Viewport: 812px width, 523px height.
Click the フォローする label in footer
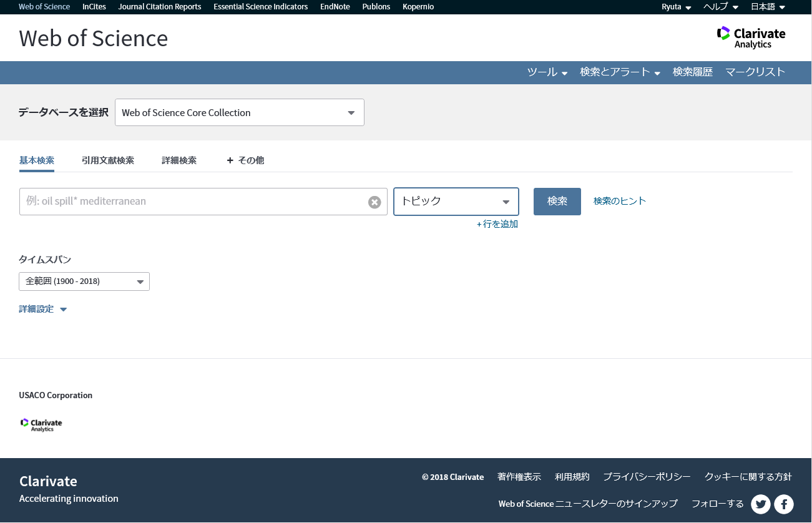pos(718,504)
